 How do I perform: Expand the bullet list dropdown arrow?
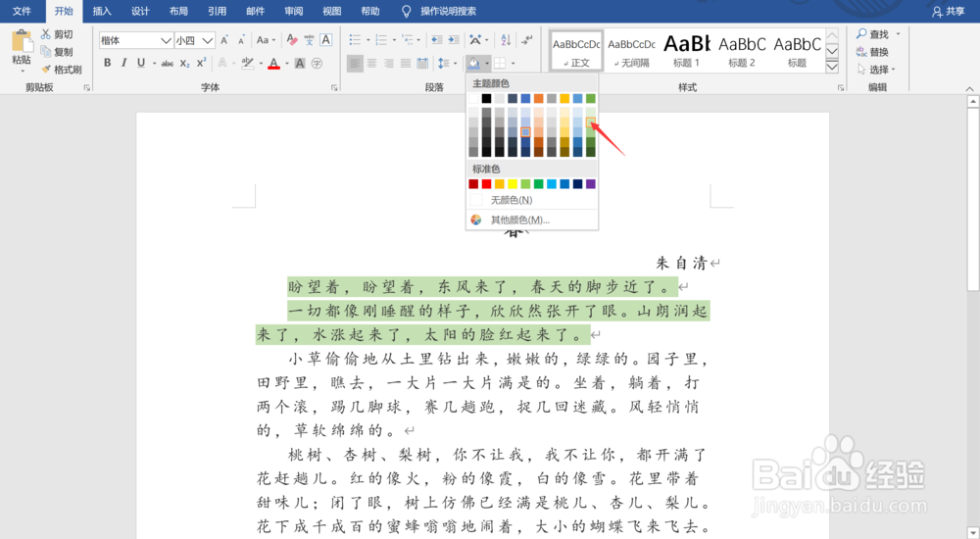click(x=367, y=40)
